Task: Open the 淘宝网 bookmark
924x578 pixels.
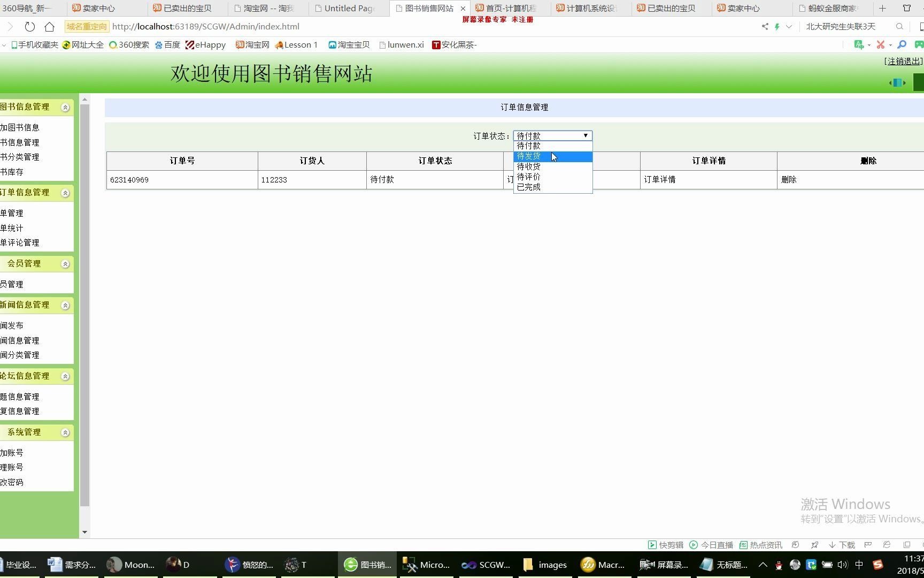Action: point(252,44)
